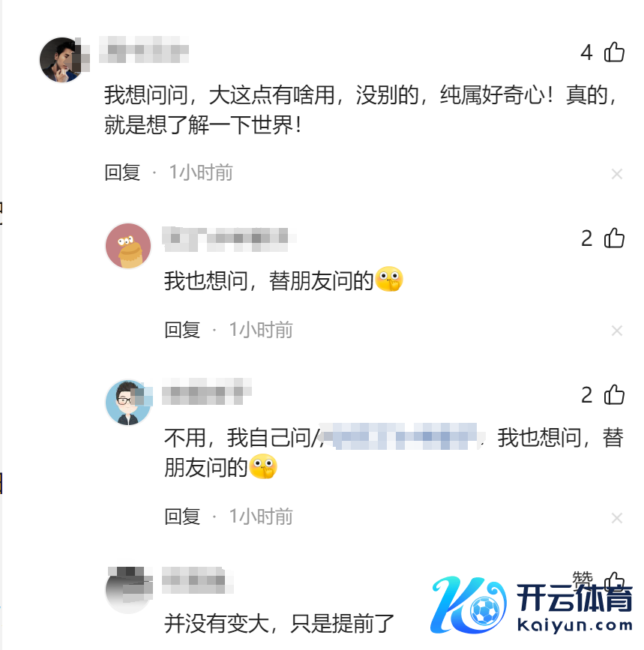Screen dimensions: 644x650
Task: Reply to the top comment about curiosity
Action: coord(122,172)
